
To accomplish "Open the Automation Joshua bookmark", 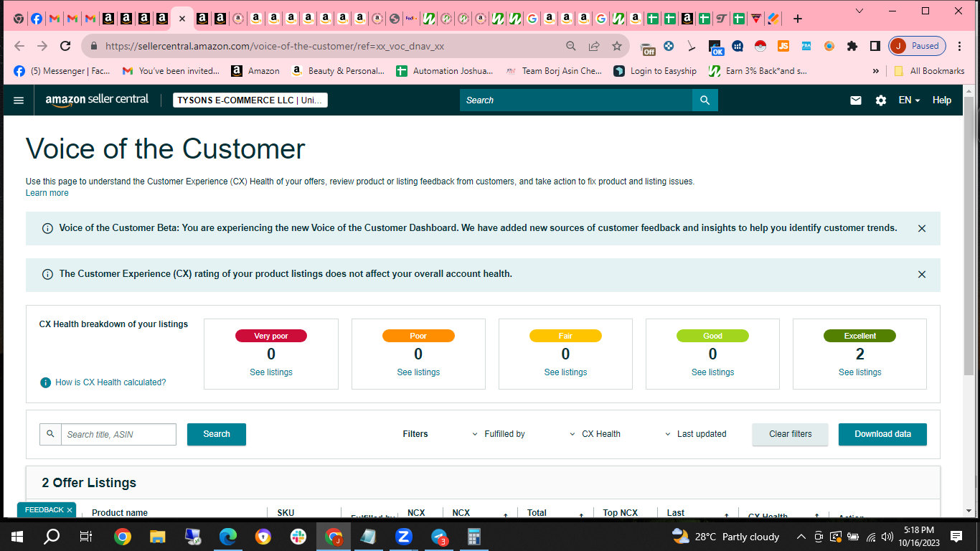I will click(445, 71).
